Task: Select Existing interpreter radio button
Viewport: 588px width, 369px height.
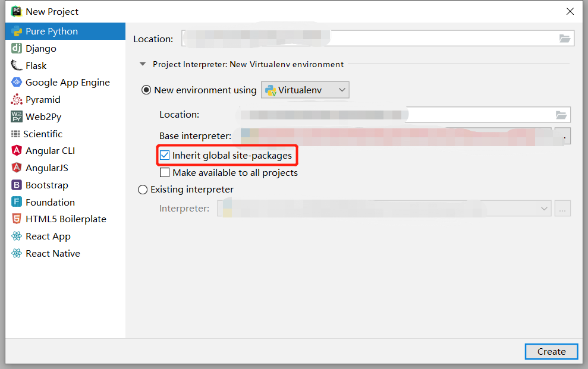Action: point(143,190)
